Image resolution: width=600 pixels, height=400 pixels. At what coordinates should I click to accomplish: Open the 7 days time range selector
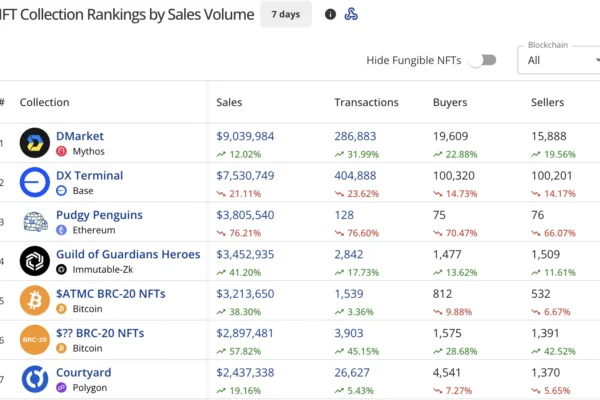point(285,14)
